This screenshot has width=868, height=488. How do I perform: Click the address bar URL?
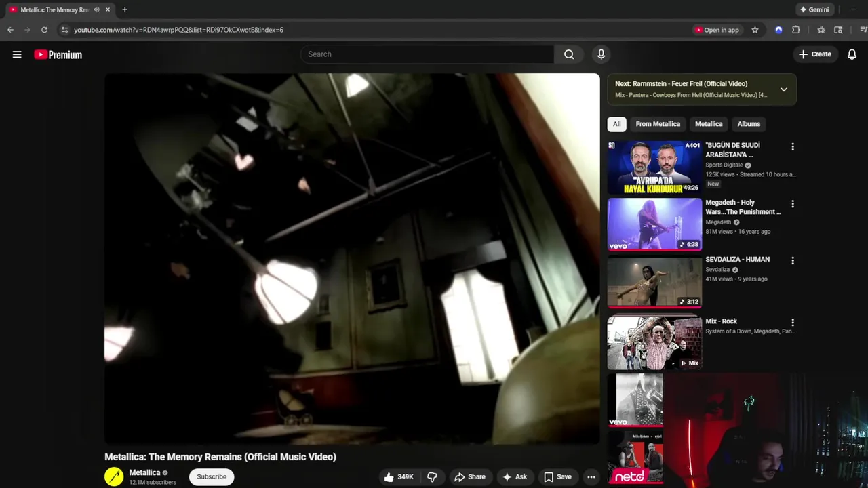click(178, 30)
